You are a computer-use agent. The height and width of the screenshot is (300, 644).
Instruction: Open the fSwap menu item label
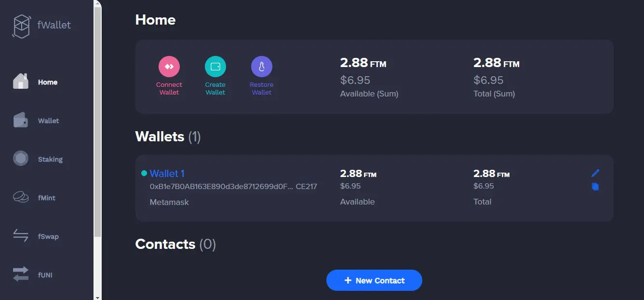click(48, 236)
